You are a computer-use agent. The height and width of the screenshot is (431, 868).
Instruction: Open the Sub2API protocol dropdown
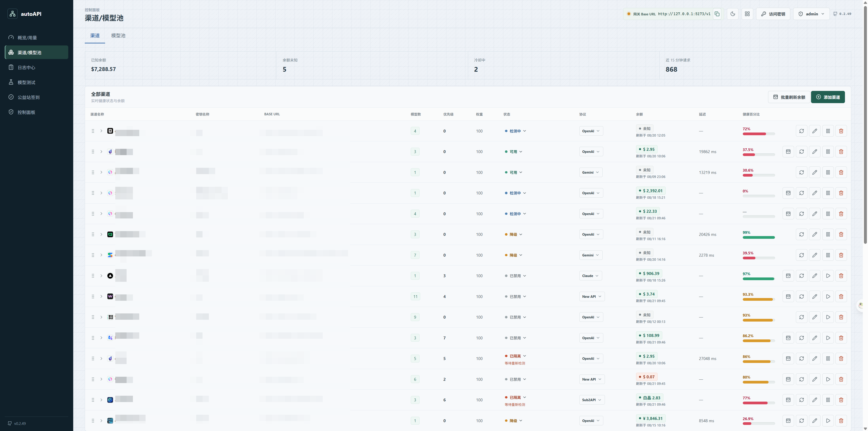pyautogui.click(x=592, y=400)
